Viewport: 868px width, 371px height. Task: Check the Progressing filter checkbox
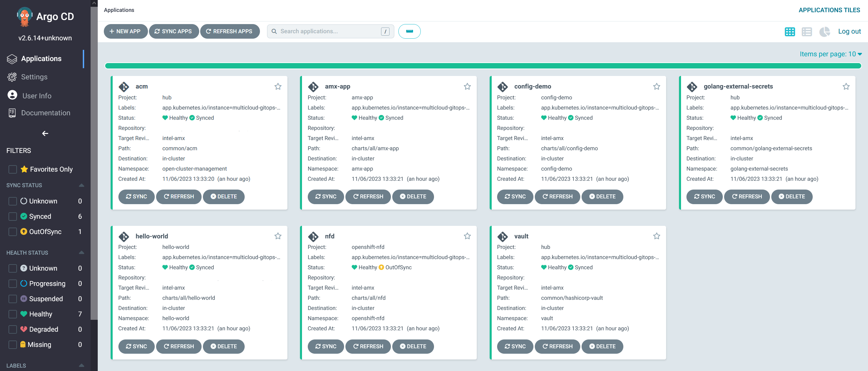click(x=13, y=284)
